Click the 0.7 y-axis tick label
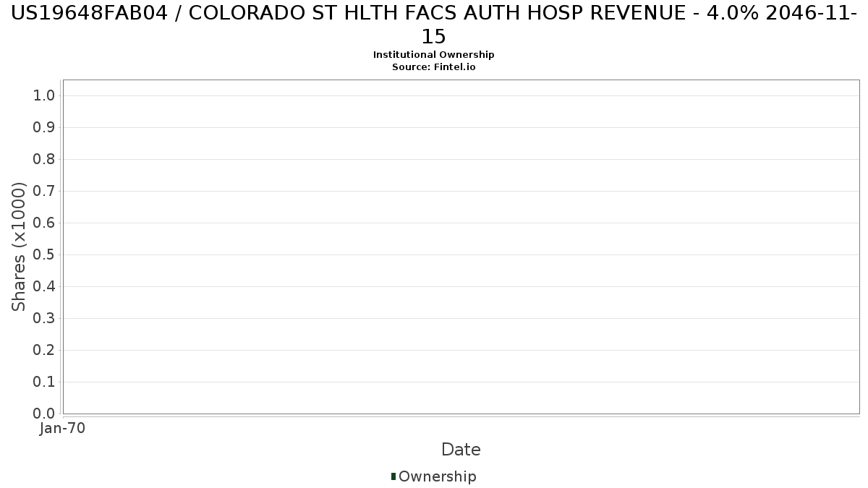Screen dimensions: 868x488 pyautogui.click(x=44, y=191)
